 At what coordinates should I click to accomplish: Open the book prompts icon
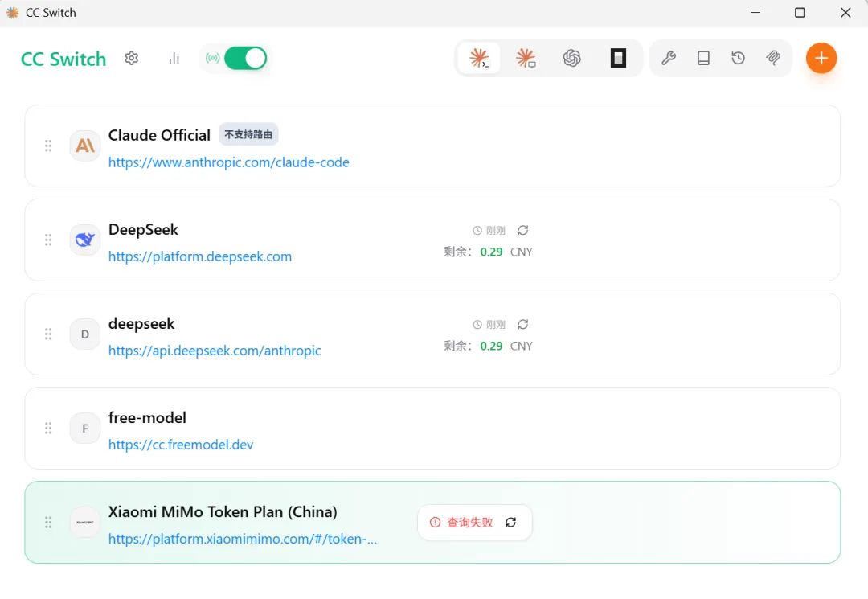coord(703,58)
